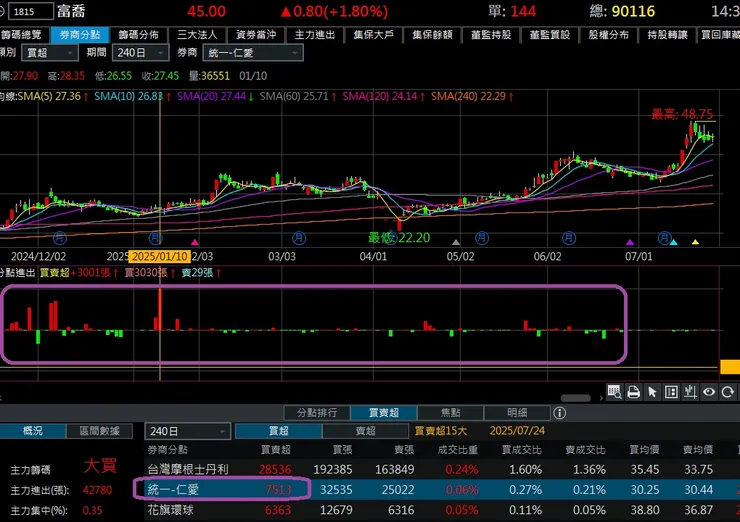The height and width of the screenshot is (522, 740).
Task: Activate the candlestick crosshair tool icon
Action: coord(690,392)
